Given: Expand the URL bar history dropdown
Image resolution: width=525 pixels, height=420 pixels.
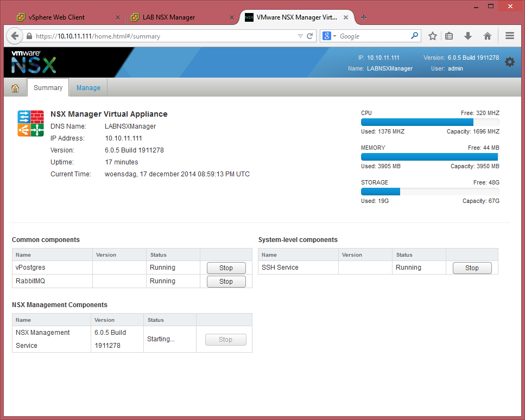Looking at the screenshot, I should tap(300, 36).
